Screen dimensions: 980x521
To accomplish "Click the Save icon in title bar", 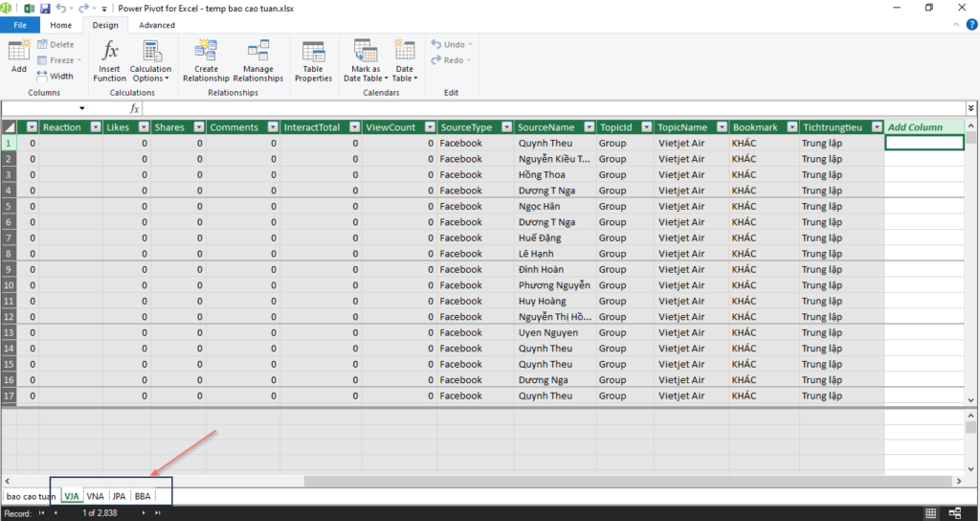I will click(x=45, y=8).
